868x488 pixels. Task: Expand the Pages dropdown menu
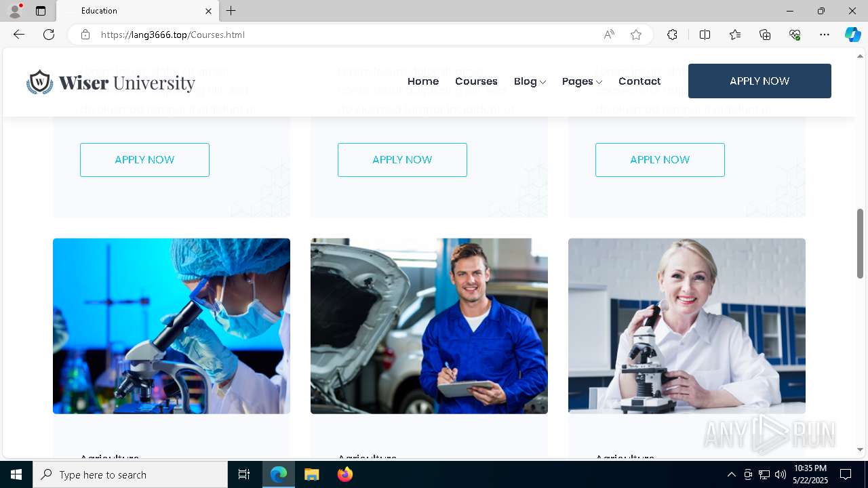582,81
